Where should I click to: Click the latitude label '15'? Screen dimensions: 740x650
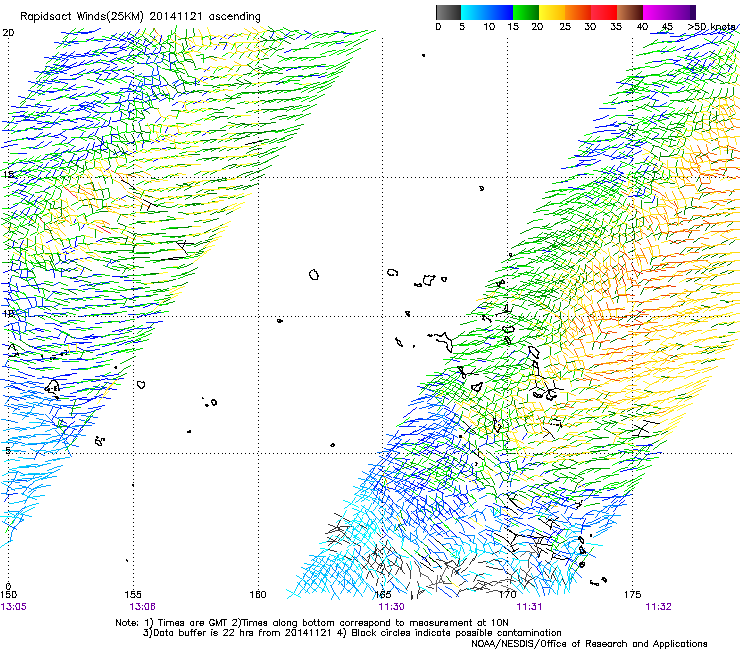8,175
